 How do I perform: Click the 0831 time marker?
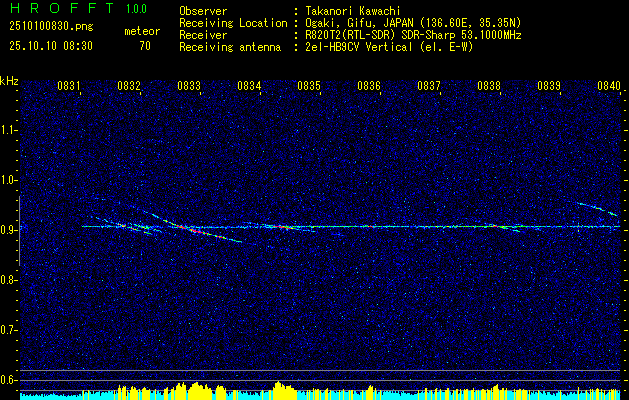click(x=69, y=85)
